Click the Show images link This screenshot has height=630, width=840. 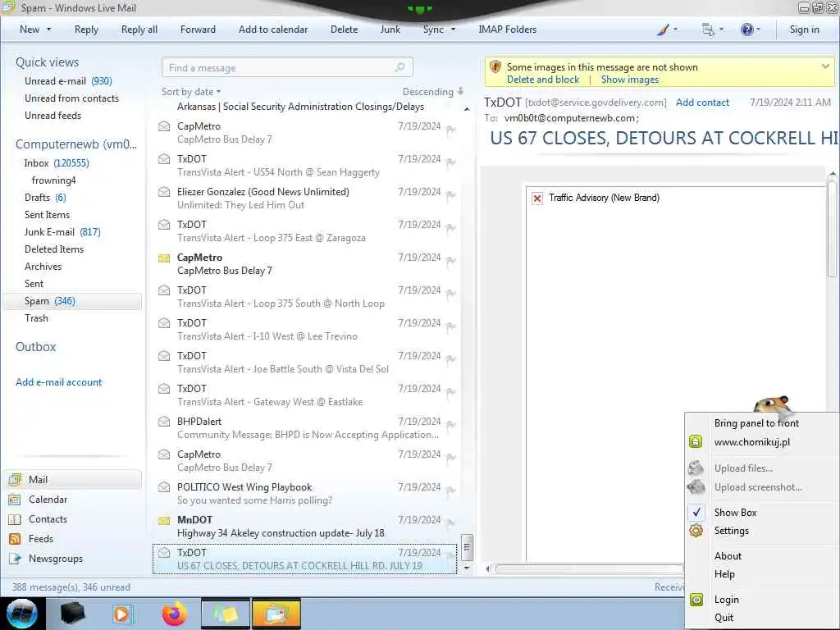630,80
